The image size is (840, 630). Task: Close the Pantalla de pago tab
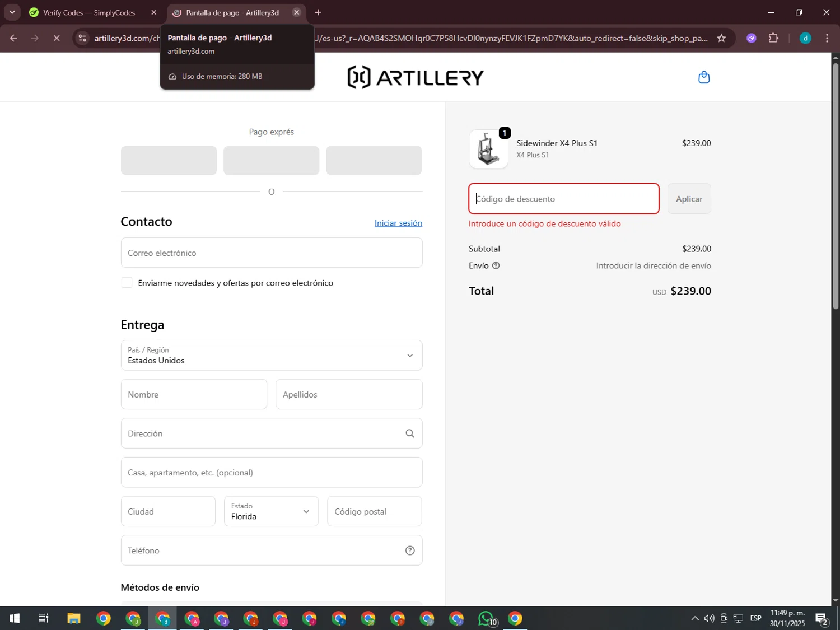point(297,12)
